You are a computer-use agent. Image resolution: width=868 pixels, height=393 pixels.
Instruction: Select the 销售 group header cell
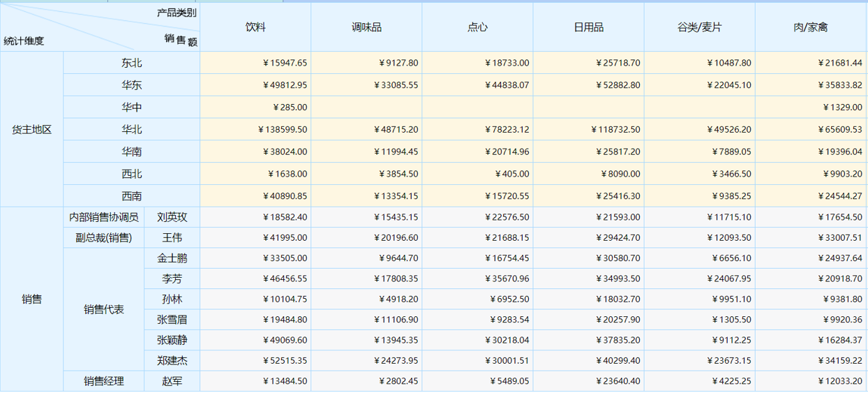click(x=32, y=299)
